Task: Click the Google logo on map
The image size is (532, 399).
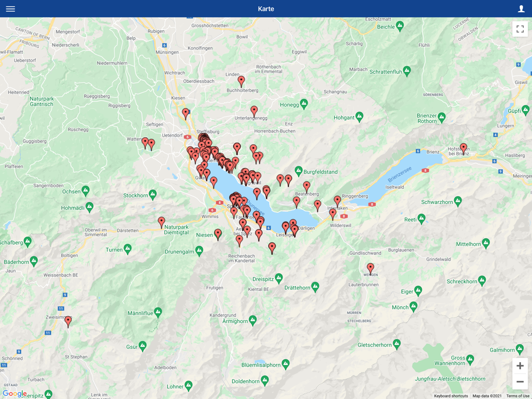Action: (x=14, y=394)
